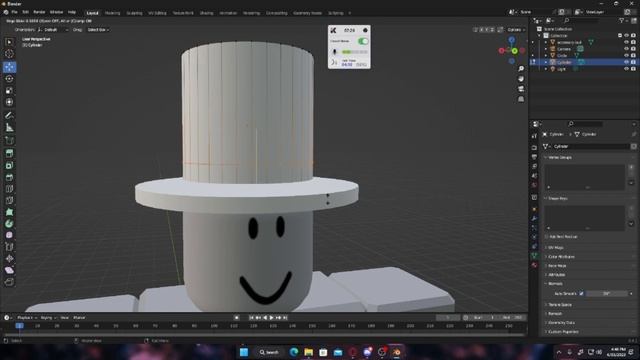Select the Knife tool
The image size is (640, 360).
pyautogui.click(x=9, y=200)
